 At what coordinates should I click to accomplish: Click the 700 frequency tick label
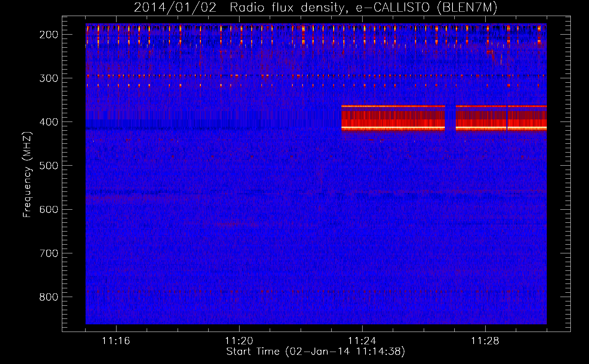pyautogui.click(x=49, y=253)
